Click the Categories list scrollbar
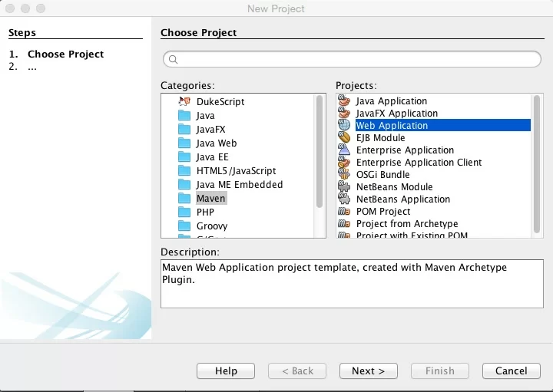This screenshot has width=553, height=392. click(x=320, y=151)
